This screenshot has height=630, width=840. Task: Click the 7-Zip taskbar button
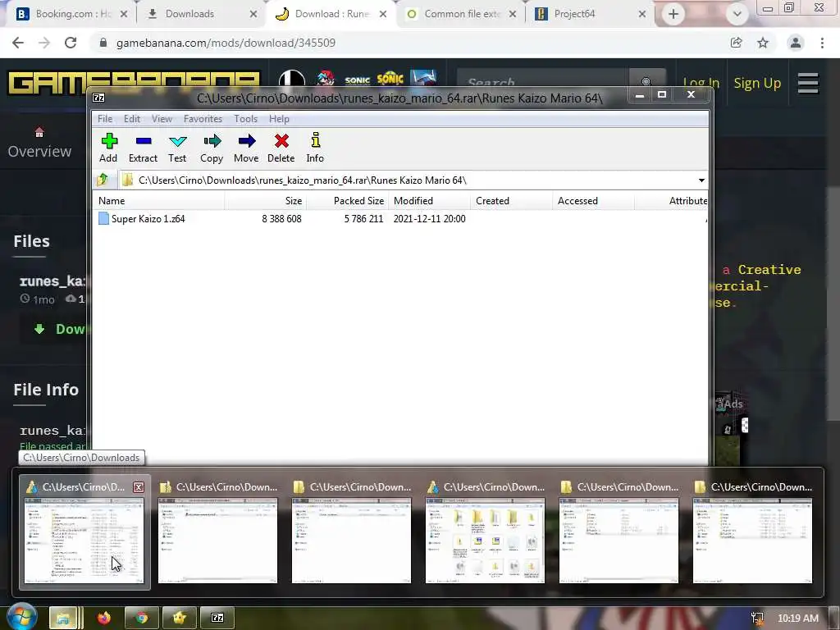click(x=217, y=618)
